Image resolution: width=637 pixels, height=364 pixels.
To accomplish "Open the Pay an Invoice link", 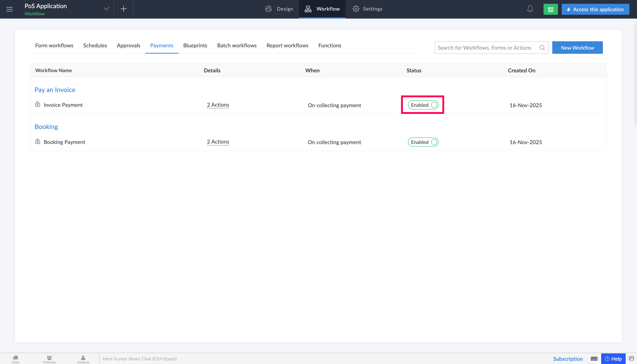I will (55, 90).
